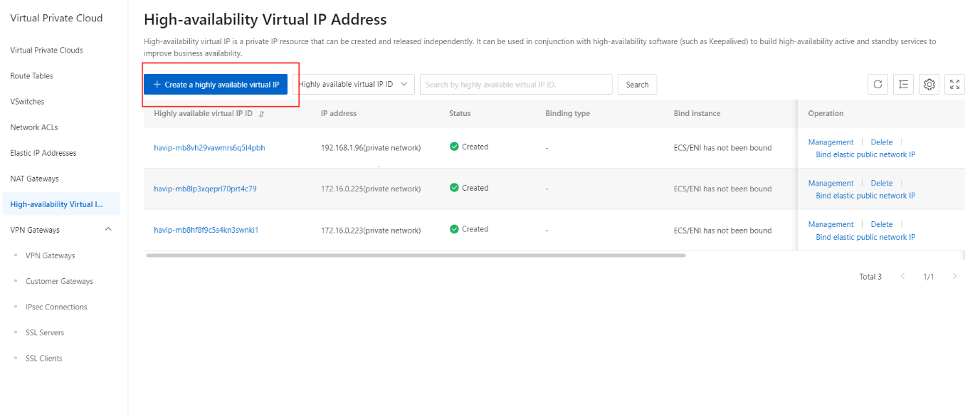
Task: Collapse the VPN Gateways section
Action: pyautogui.click(x=108, y=230)
